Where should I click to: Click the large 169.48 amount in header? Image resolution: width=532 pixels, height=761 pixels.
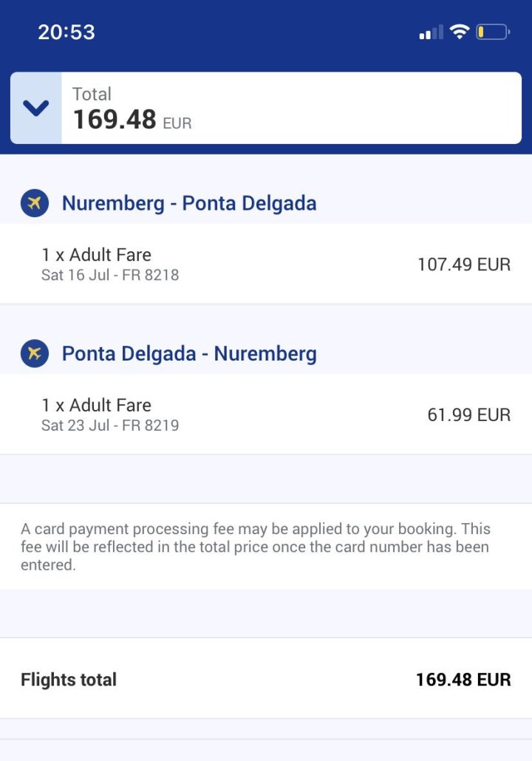[115, 120]
